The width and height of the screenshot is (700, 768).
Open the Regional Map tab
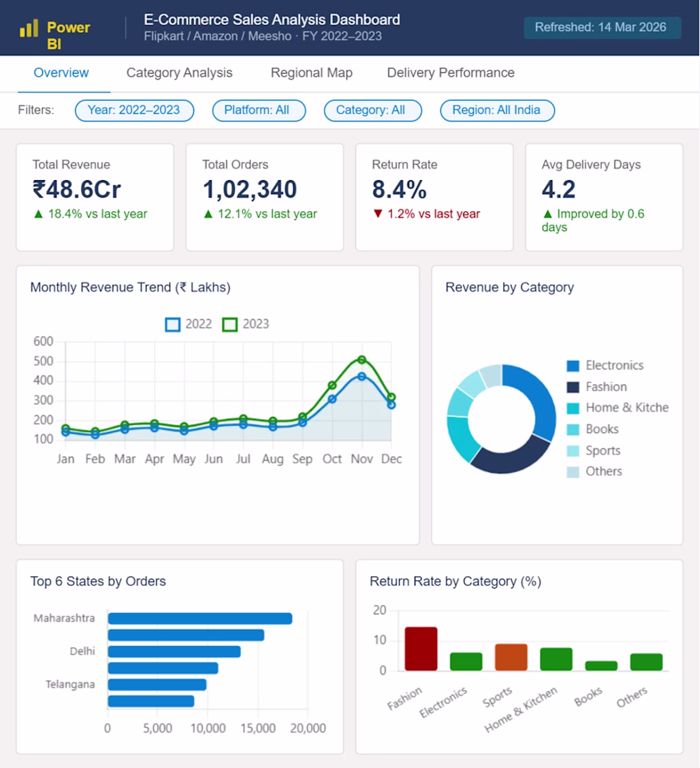[311, 73]
